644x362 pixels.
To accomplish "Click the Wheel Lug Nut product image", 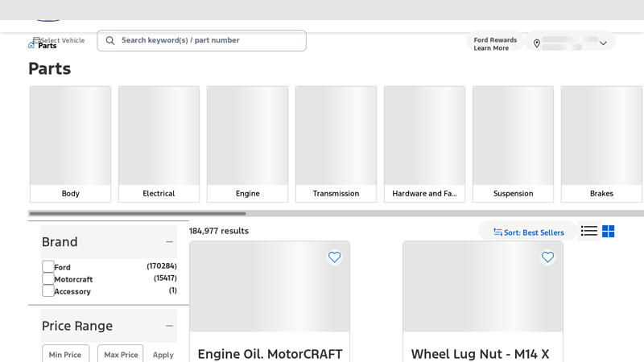I will click(x=482, y=286).
